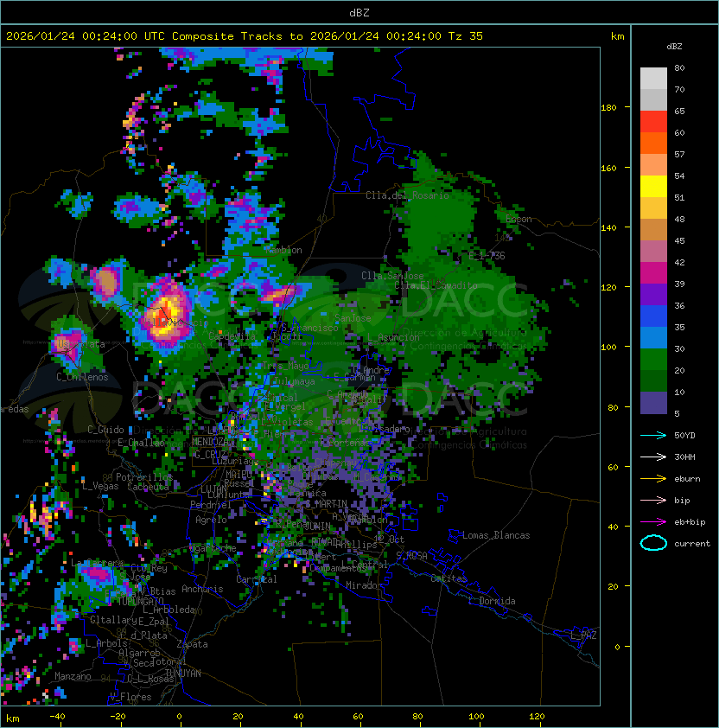Pick the slate purple 10 dBZ swatch

pos(653,402)
